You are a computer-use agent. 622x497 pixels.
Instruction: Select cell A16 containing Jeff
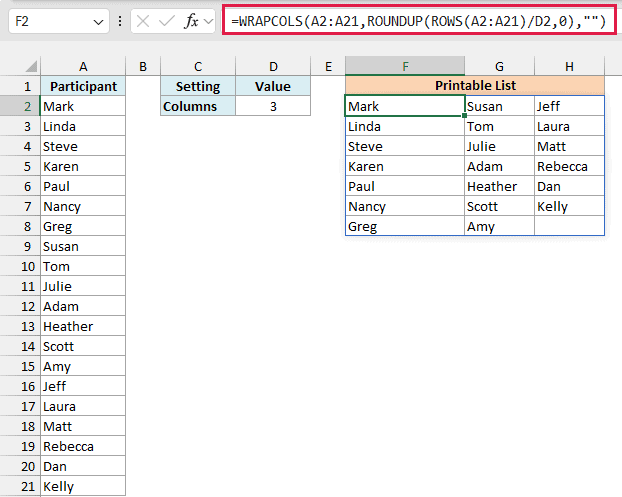point(83,386)
